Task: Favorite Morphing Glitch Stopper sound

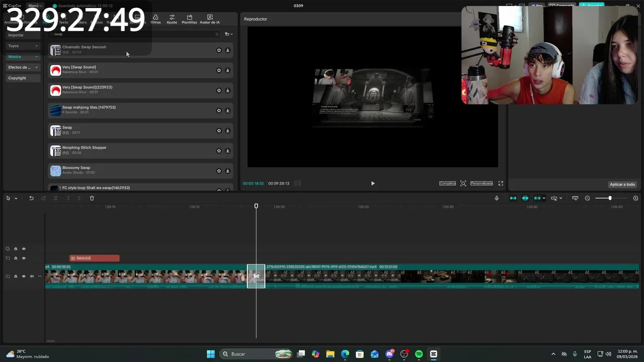Action: (x=219, y=151)
